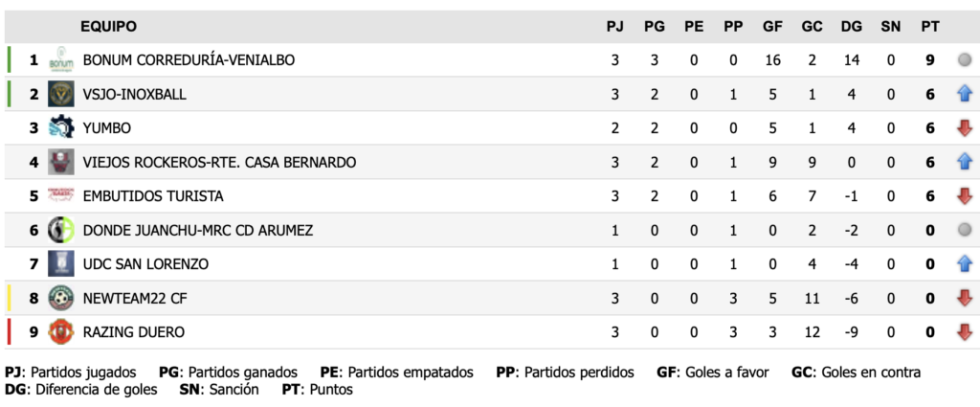The image size is (980, 407).
Task: Open the VIEJOS ROCKEROS-RTE. CASA BERNARDO team
Action: pos(219,163)
